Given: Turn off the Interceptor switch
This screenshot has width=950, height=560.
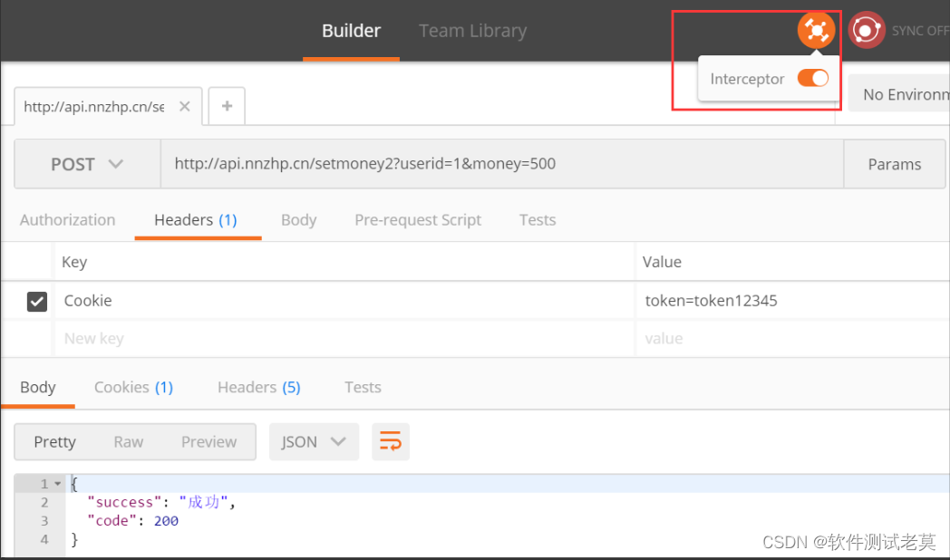Looking at the screenshot, I should coord(813,79).
